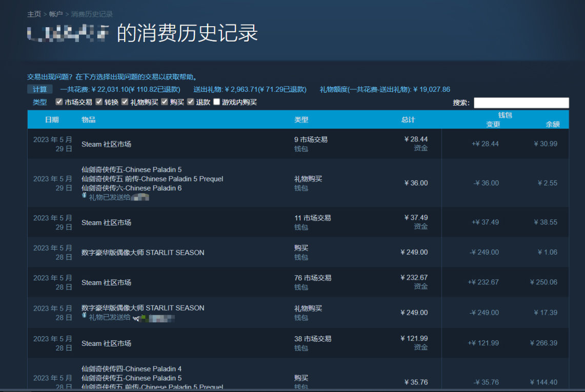Click the 类型 filter label

pos(39,102)
